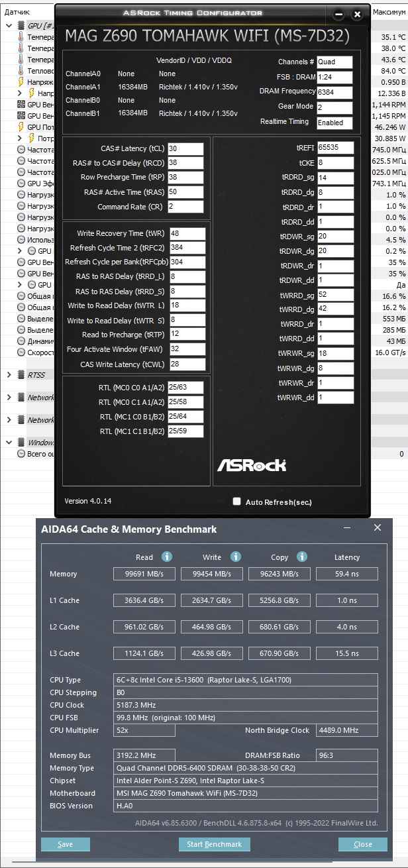The image size is (408, 868).
Task: Close the ASRock Timing Configurator window
Action: point(357,14)
